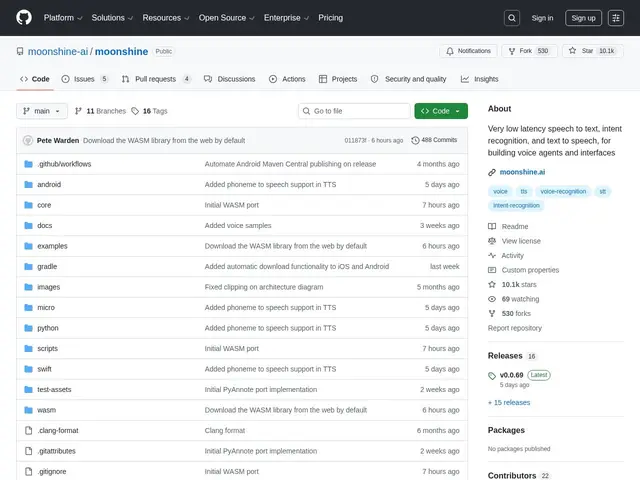Click the Notifications bell button
Screen dimensions: 640x480
point(469,51)
